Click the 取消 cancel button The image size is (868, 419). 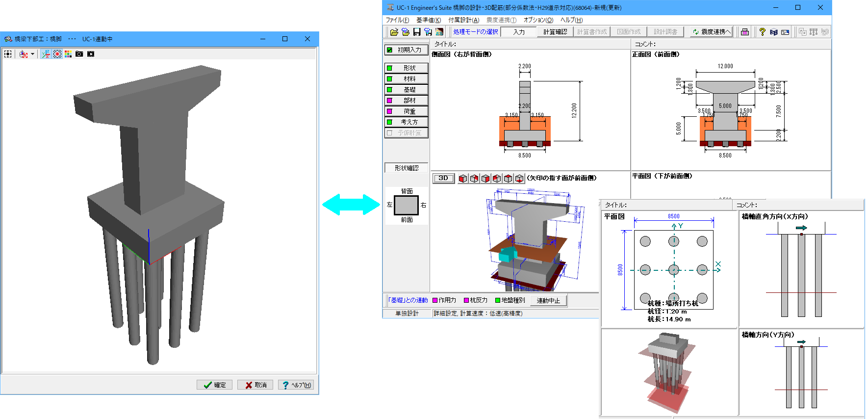pos(255,385)
